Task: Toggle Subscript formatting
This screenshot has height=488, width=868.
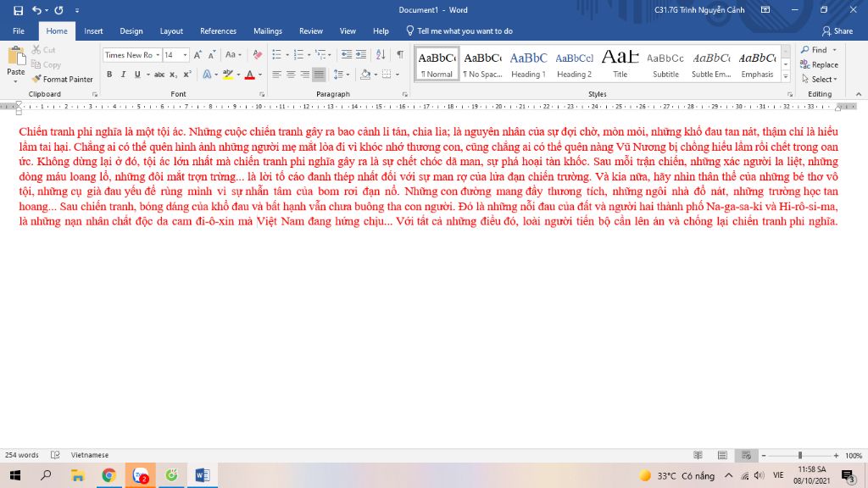Action: [x=173, y=75]
